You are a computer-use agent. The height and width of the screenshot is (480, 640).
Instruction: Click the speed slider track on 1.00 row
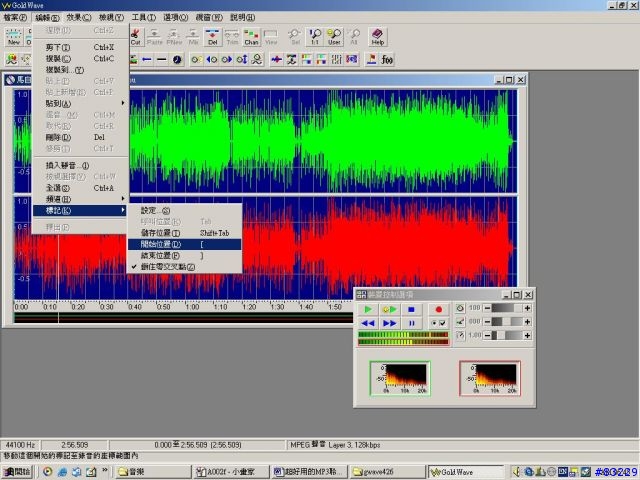(507, 335)
